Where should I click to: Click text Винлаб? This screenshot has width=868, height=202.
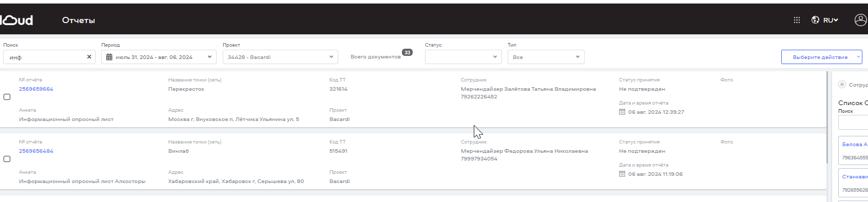(x=179, y=151)
